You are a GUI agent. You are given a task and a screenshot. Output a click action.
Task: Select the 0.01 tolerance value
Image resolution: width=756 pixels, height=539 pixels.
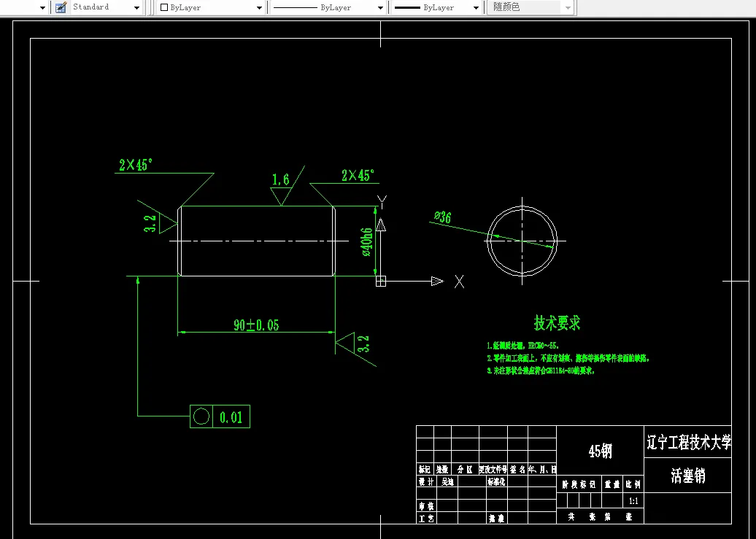231,417
